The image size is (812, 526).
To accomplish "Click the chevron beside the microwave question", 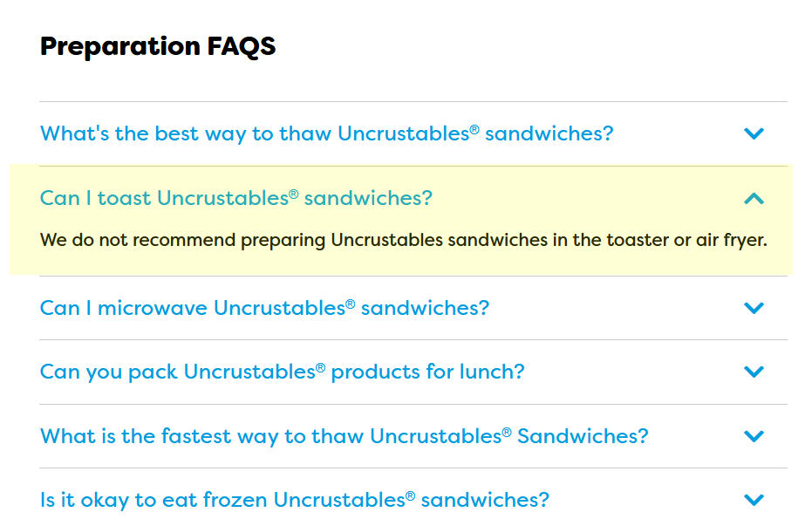I will point(754,308).
